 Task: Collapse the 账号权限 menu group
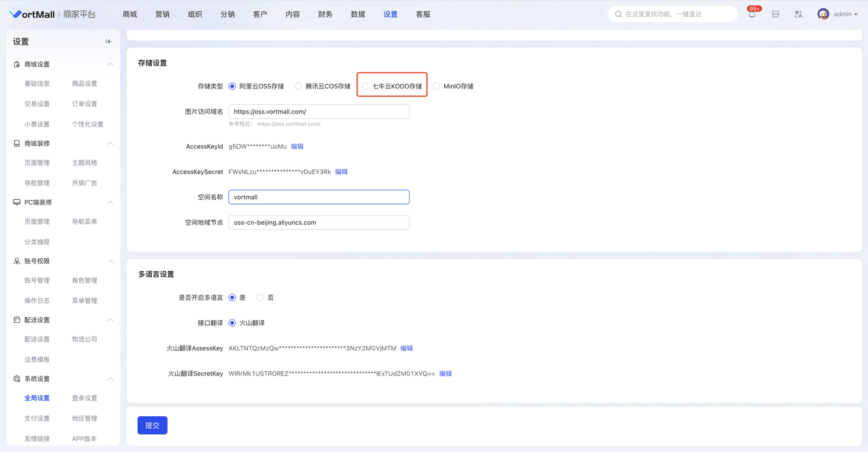tap(110, 262)
